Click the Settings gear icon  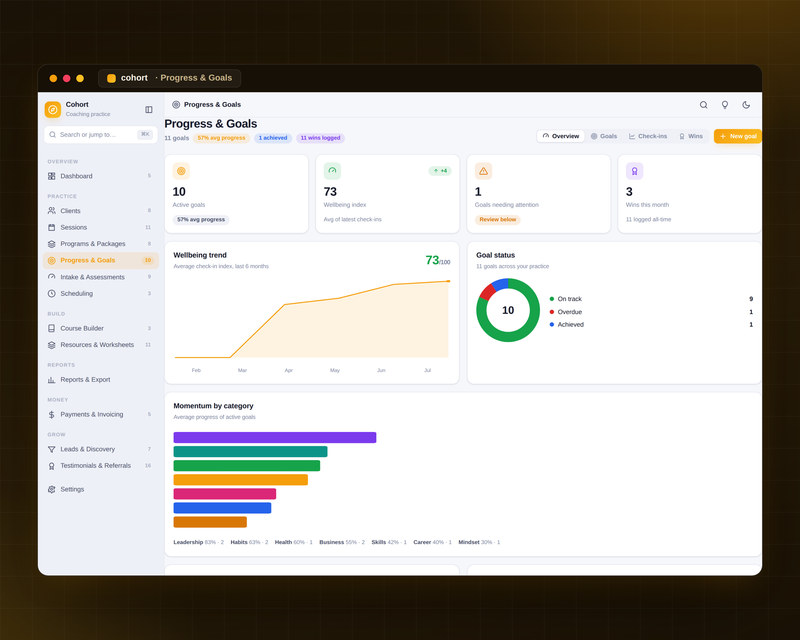52,489
